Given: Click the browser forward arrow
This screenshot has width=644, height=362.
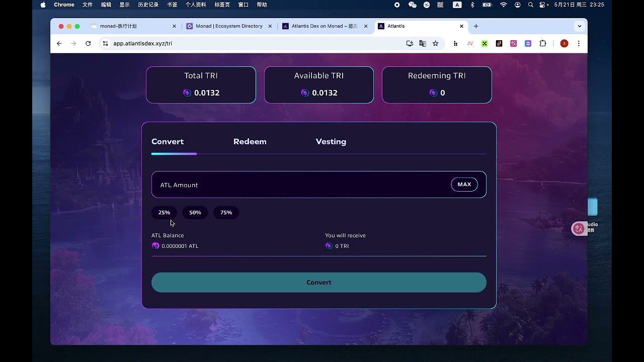Looking at the screenshot, I should [x=73, y=44].
